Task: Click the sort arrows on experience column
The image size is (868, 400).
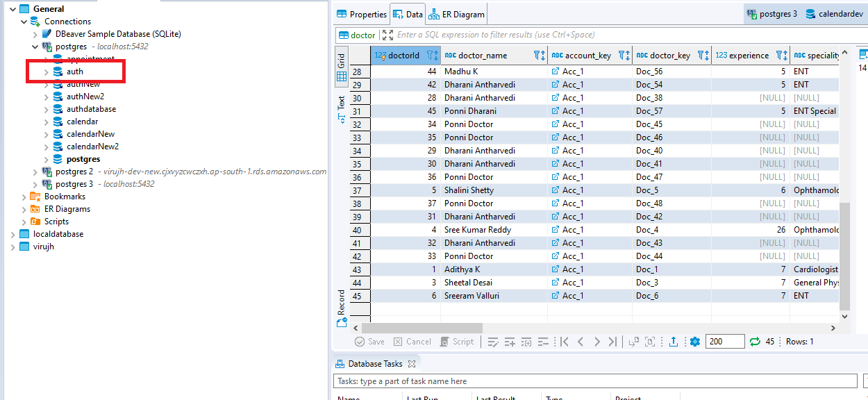Action: coord(785,56)
